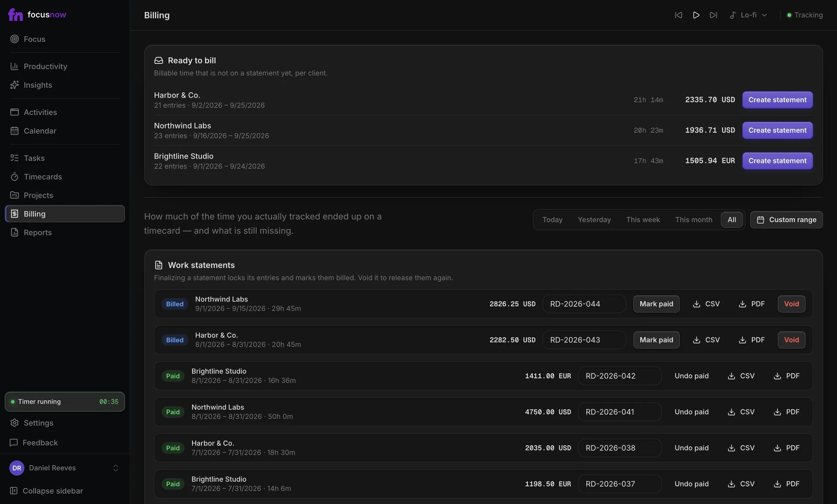Select the All range tab
837x504 pixels.
click(732, 220)
